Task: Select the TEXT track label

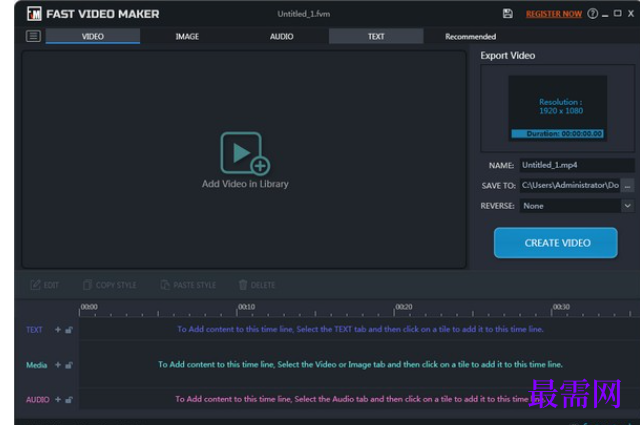Action: [34, 330]
